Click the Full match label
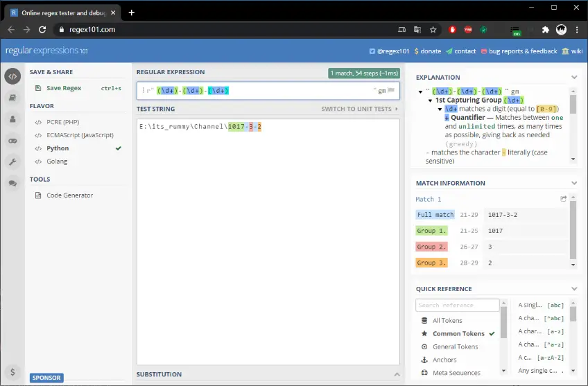This screenshot has height=386, width=588. point(435,215)
